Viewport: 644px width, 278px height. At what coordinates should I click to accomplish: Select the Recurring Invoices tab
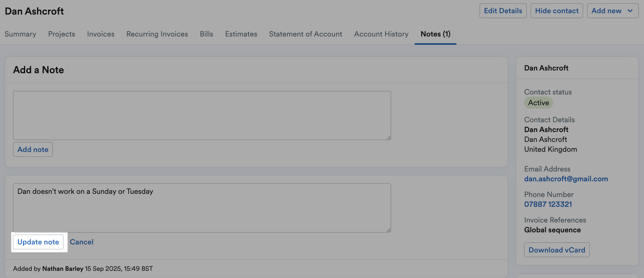(x=157, y=34)
